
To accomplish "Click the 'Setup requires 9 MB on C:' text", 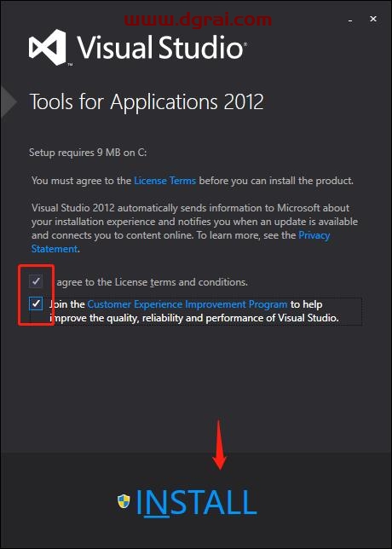I will point(88,153).
